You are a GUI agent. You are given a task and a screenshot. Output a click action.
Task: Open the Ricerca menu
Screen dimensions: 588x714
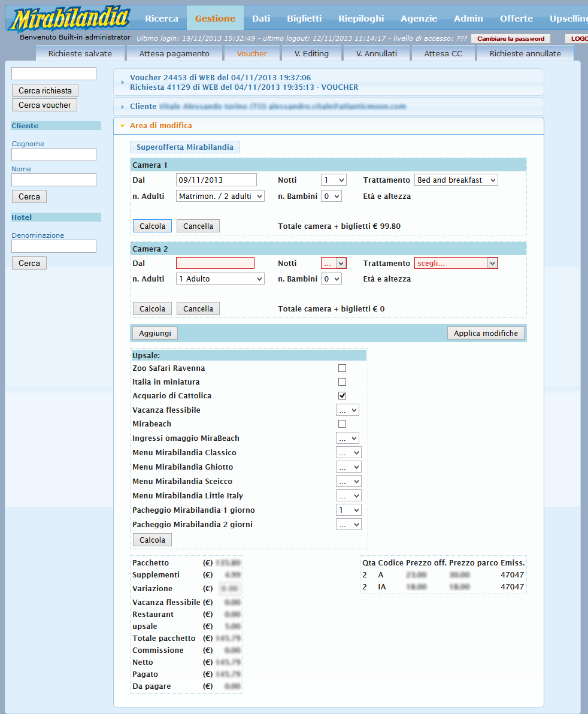[x=162, y=18]
